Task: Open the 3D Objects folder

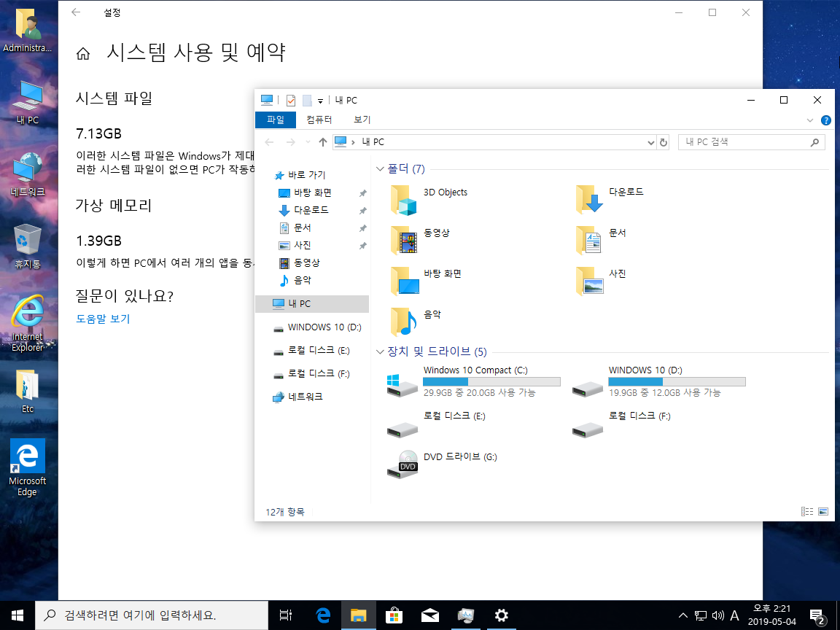Action: (429, 199)
